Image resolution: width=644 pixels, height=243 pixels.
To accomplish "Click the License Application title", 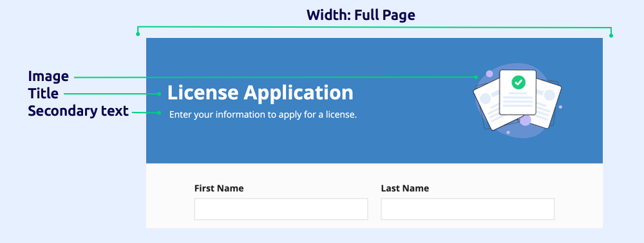I will point(260,93).
